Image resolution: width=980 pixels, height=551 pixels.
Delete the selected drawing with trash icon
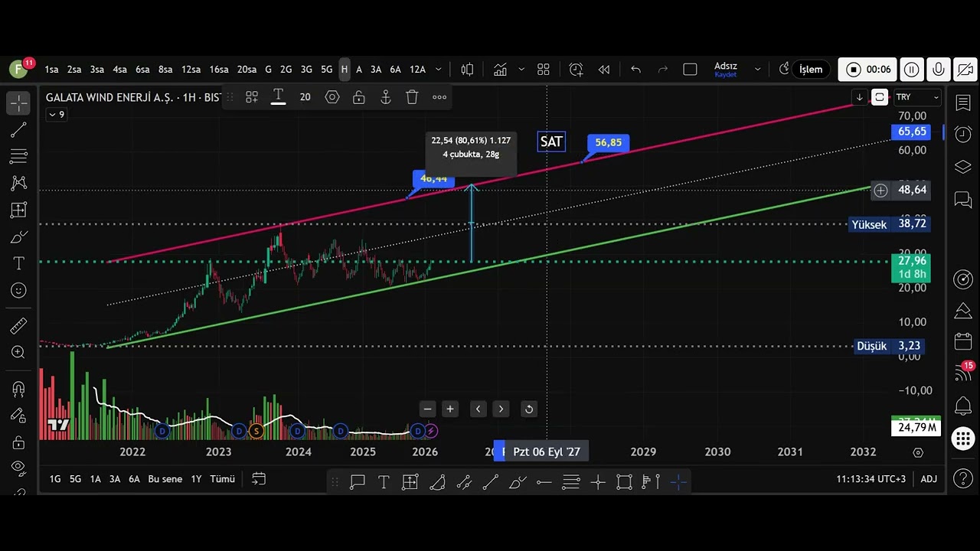(x=412, y=97)
